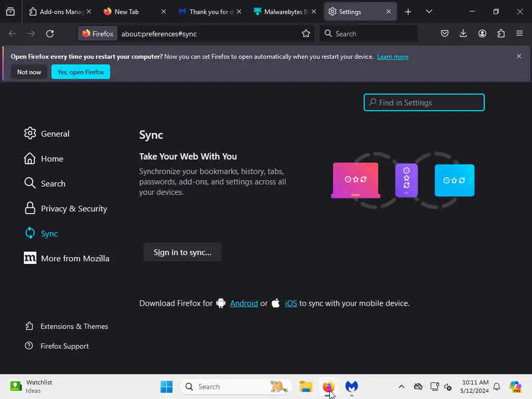Click the taskbar Search box
This screenshot has width=532, height=399.
pos(236,387)
